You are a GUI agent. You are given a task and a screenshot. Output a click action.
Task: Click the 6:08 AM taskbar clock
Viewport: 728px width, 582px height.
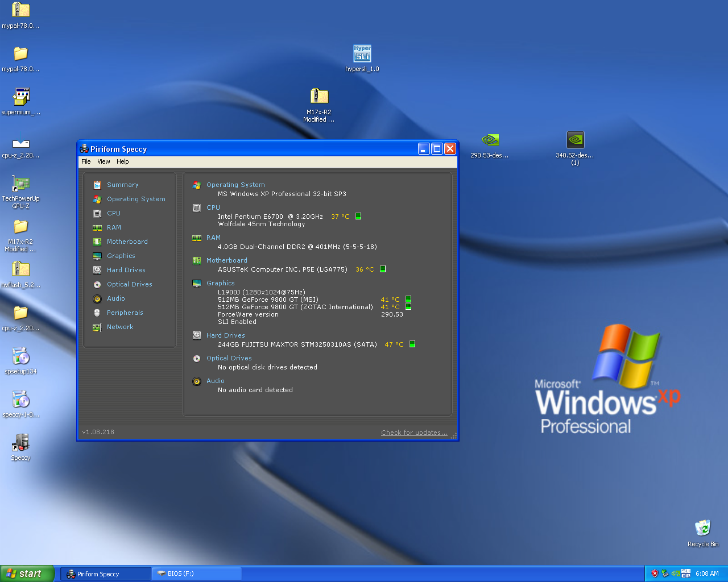coord(707,573)
